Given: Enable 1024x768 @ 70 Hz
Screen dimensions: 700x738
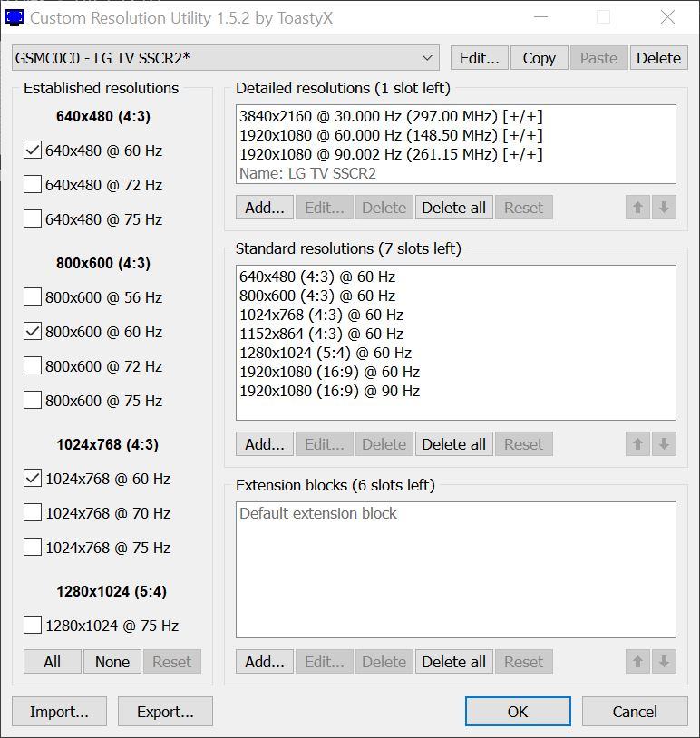Looking at the screenshot, I should coord(33,512).
